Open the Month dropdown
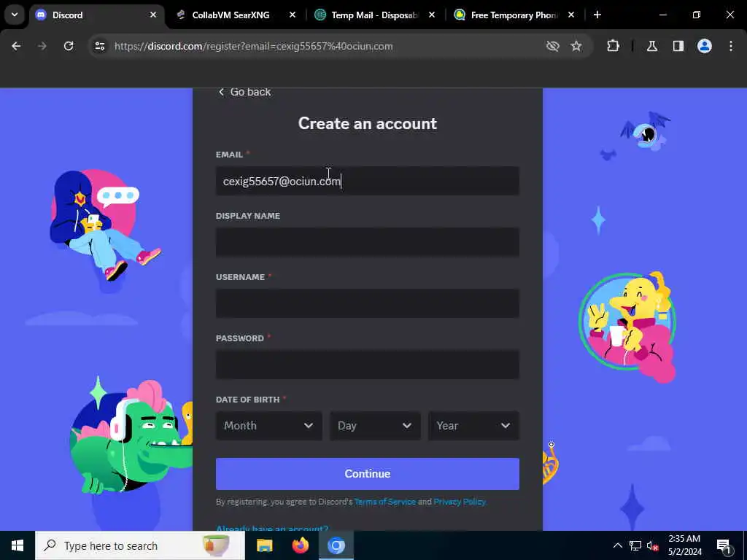This screenshot has height=560, width=747. point(268,426)
